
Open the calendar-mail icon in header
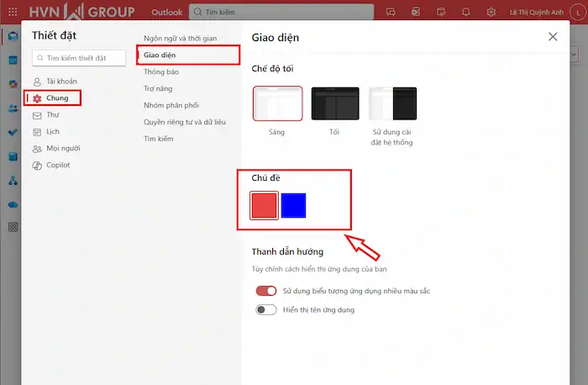pos(416,12)
